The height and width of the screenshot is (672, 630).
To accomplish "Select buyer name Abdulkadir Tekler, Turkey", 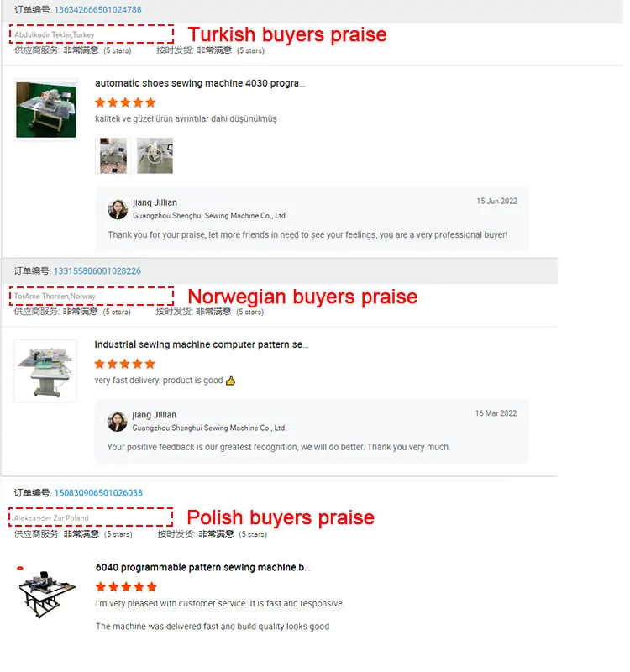I will [55, 34].
